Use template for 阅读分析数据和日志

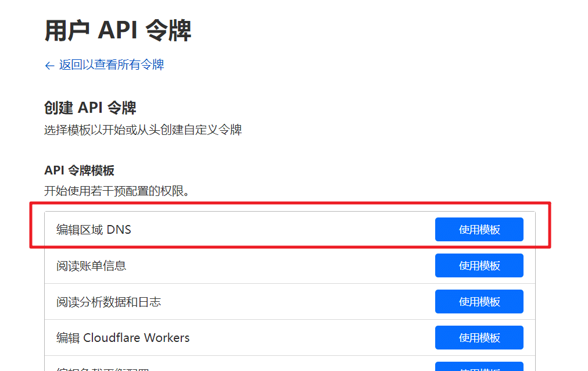[x=479, y=301]
